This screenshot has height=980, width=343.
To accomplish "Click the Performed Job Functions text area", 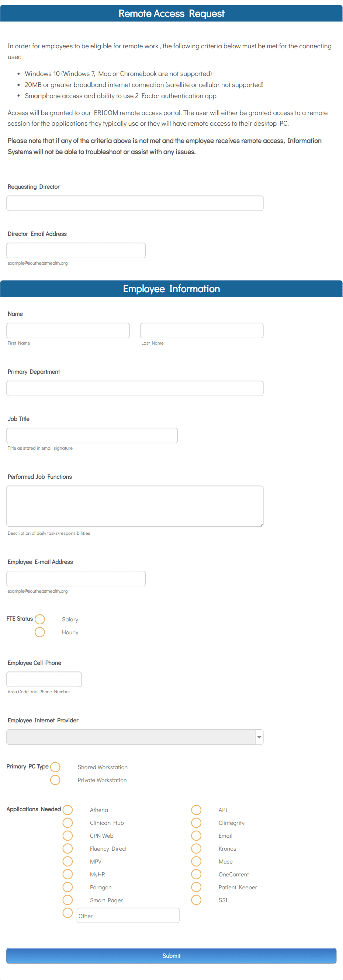I will point(135,506).
